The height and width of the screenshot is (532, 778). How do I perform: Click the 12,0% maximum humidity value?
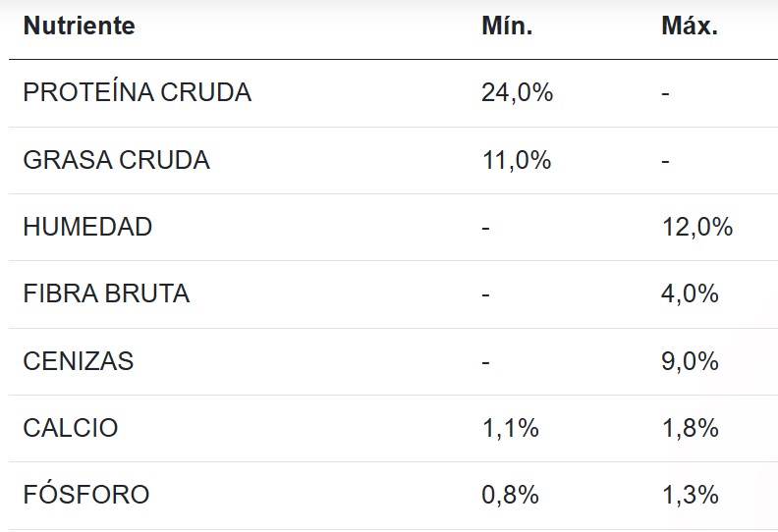point(697,228)
